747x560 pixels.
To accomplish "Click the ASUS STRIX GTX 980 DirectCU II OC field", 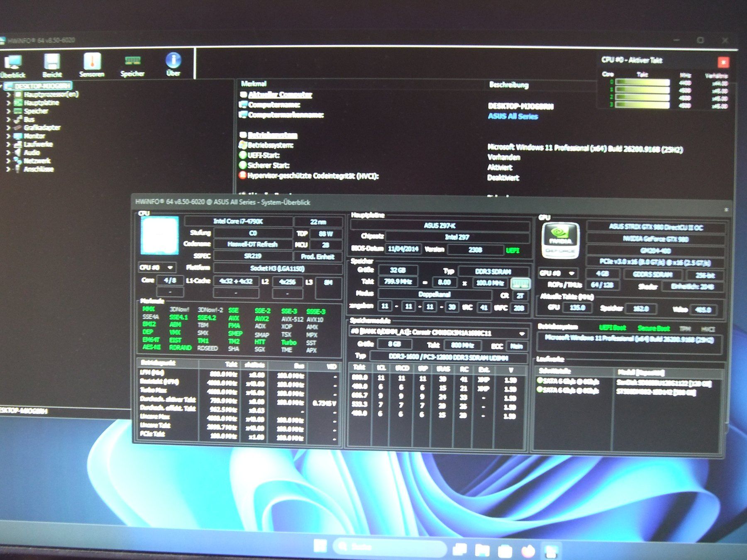I will pyautogui.click(x=656, y=227).
